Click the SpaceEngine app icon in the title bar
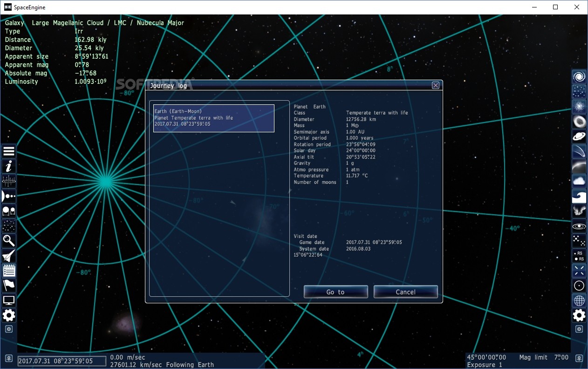 tap(8, 7)
